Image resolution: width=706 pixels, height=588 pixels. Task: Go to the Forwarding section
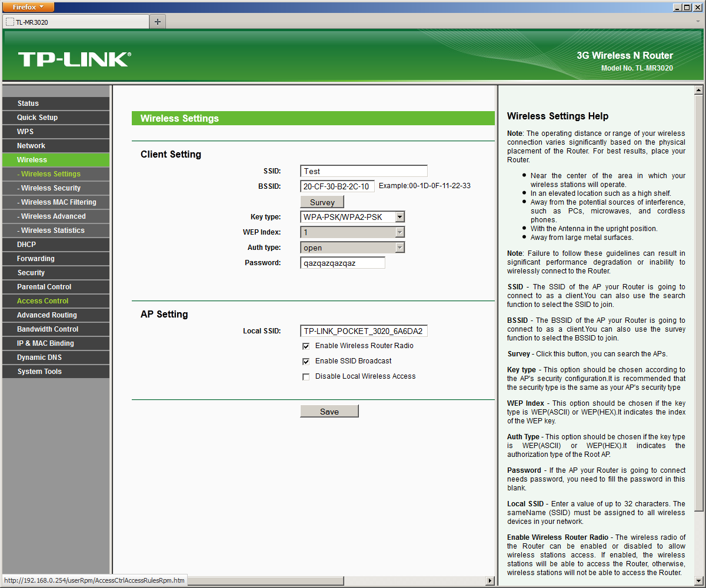(56, 259)
